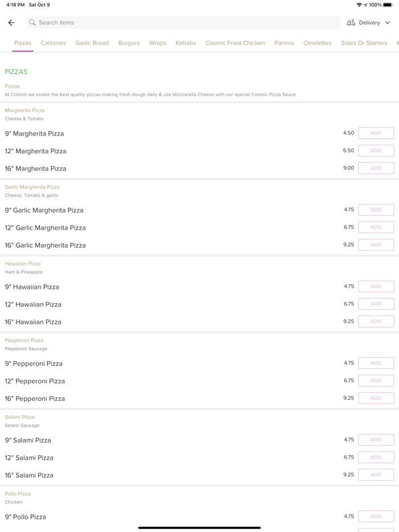Viewport: 399px width, 532px height.
Task: Open the Omelettes tab
Action: [317, 43]
